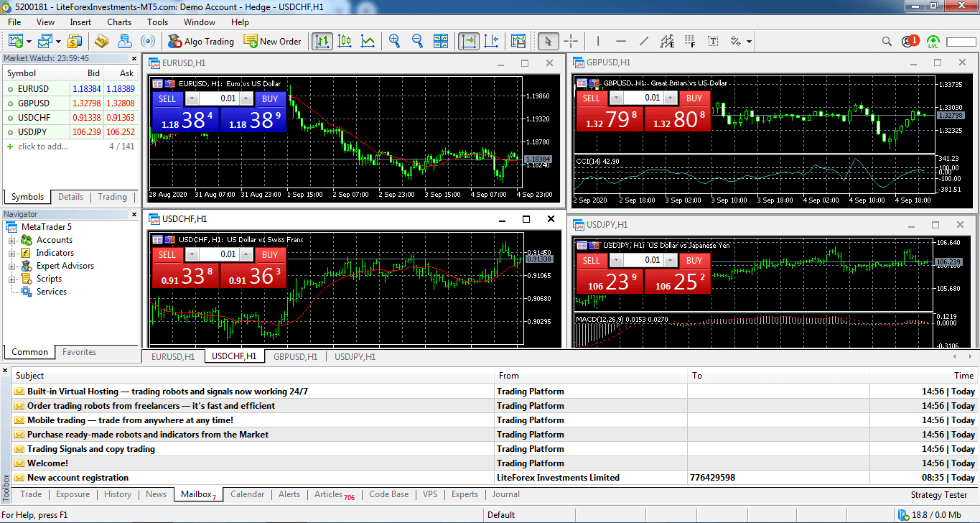Click the Zoom In magnifier icon
Screen dimensions: 980x523
coord(394,41)
